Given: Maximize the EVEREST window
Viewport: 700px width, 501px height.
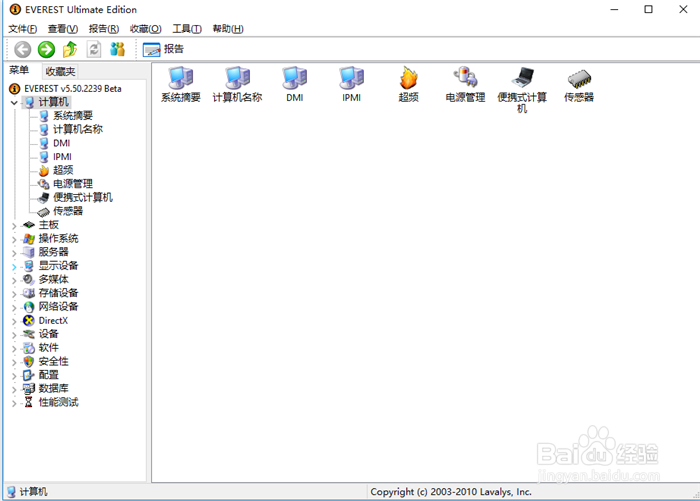Looking at the screenshot, I should coord(648,9).
